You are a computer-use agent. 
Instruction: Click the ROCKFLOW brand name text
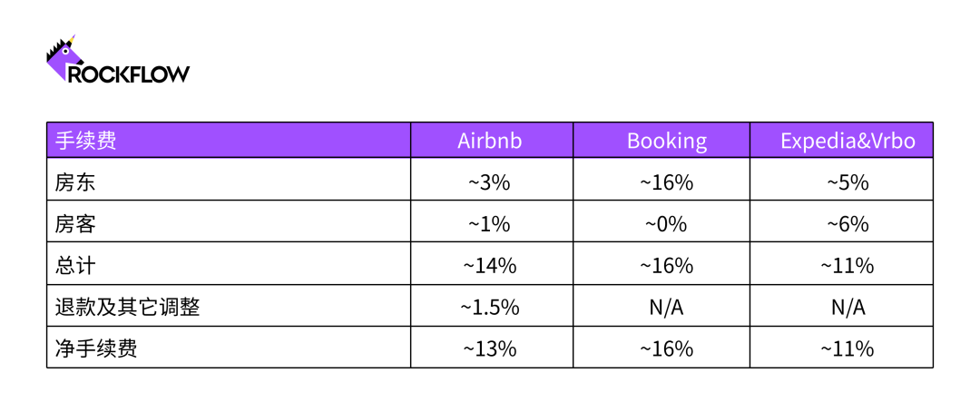click(x=129, y=74)
